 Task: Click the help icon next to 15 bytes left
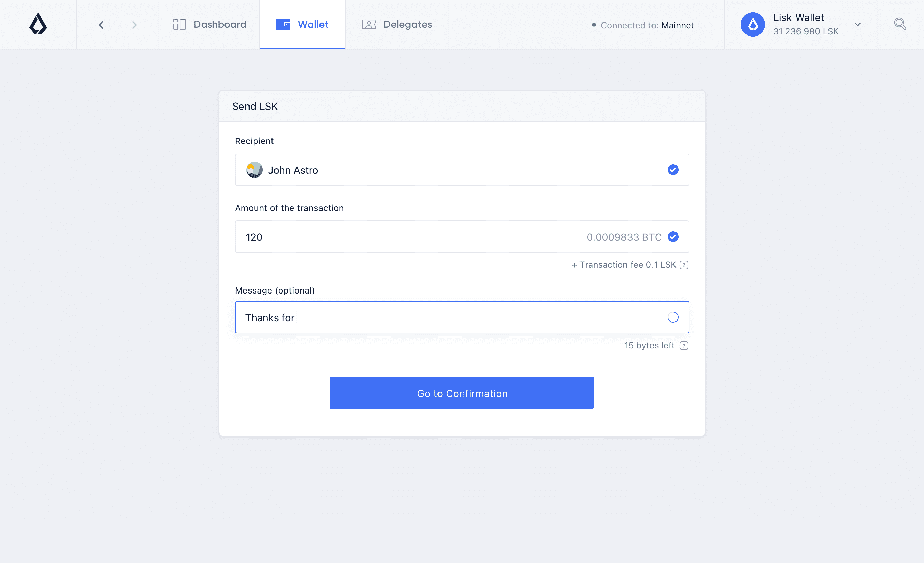pos(684,346)
